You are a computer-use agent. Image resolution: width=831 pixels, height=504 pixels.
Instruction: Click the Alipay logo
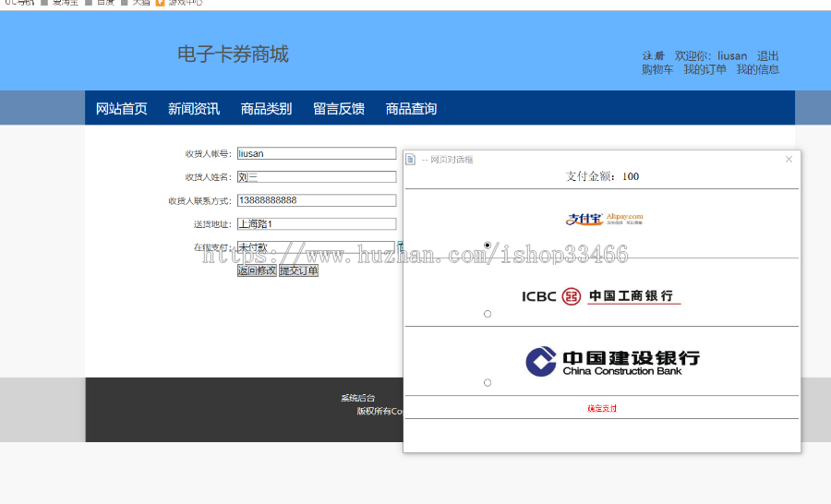[x=604, y=219]
